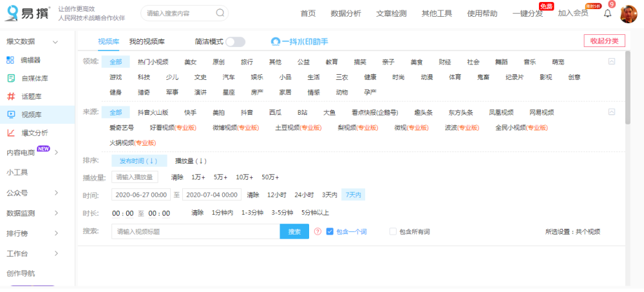Viewport: 644px width, 292px height.
Task: Sort by 发布时间 descending
Action: click(139, 161)
